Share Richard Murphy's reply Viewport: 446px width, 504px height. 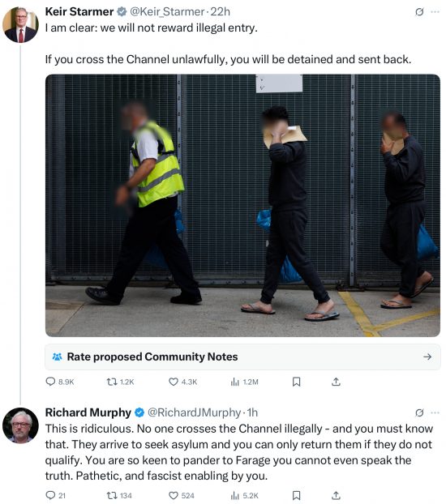coord(336,495)
